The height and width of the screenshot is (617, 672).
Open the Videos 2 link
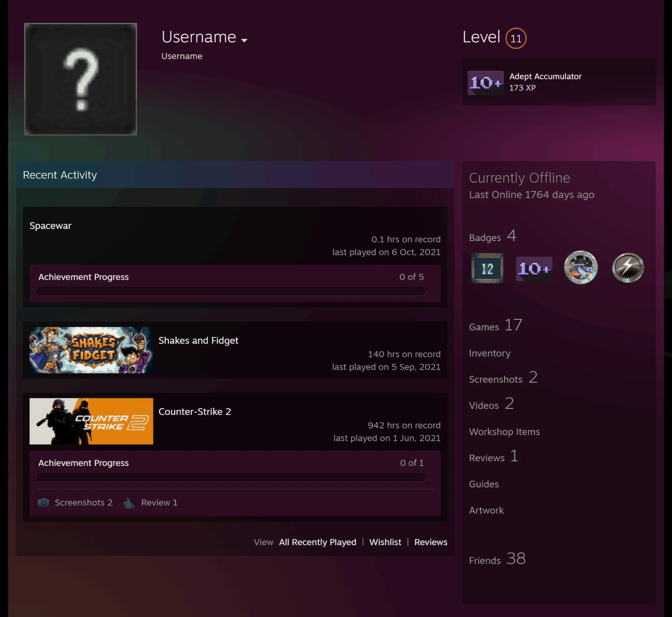pyautogui.click(x=491, y=404)
